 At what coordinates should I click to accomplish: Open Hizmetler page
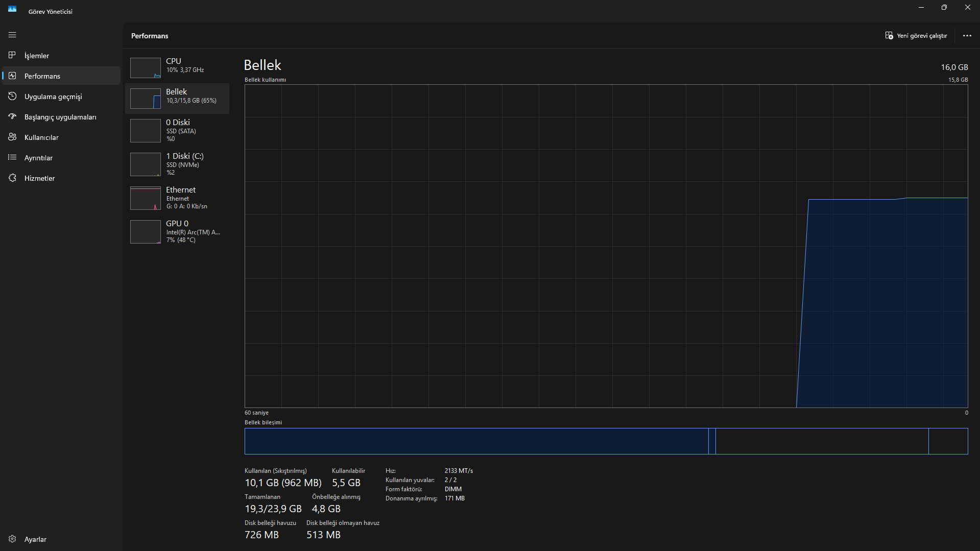(61, 178)
